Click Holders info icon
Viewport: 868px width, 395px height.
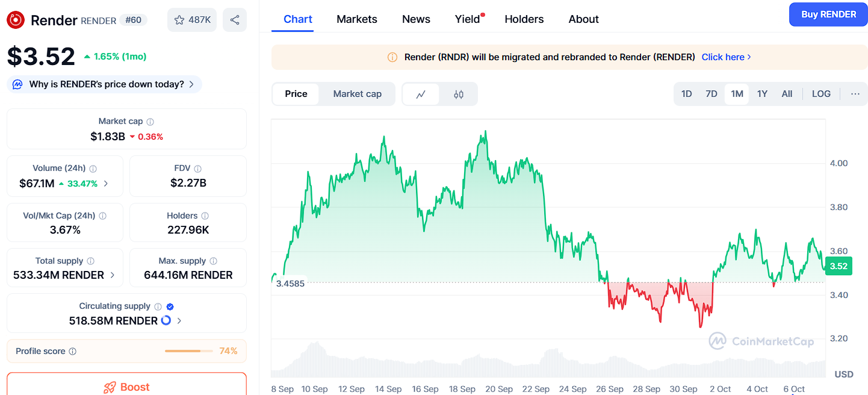pyautogui.click(x=205, y=216)
